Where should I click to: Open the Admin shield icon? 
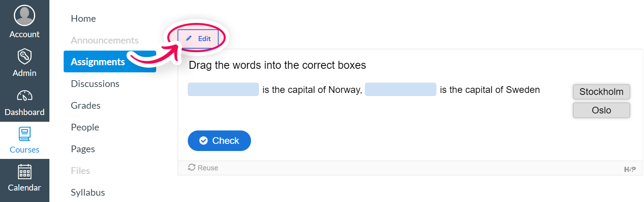(25, 57)
